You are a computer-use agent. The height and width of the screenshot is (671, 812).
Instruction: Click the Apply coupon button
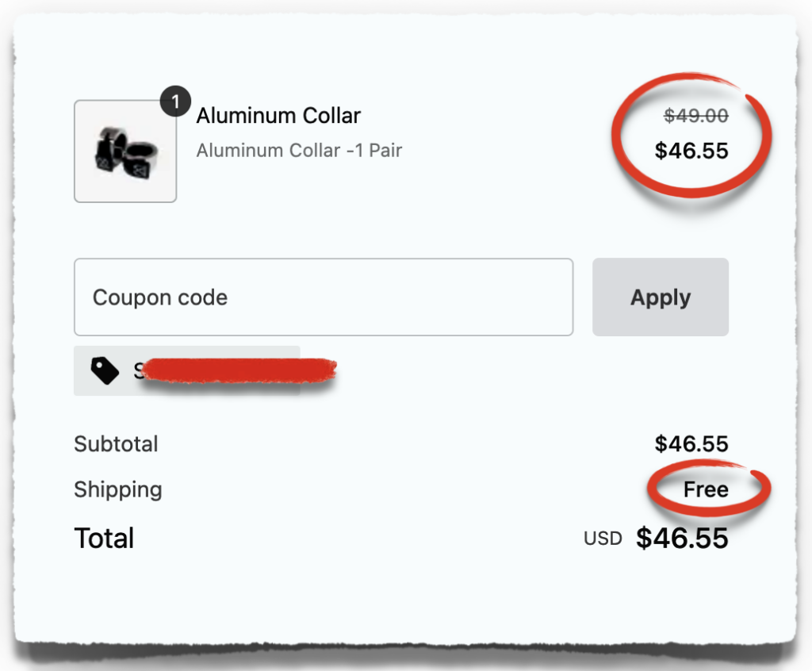click(660, 297)
